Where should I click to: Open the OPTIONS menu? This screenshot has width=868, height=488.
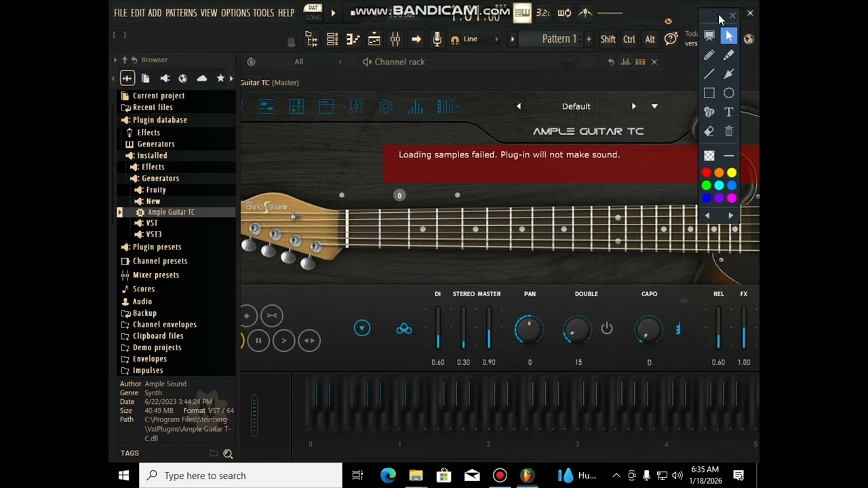235,13
